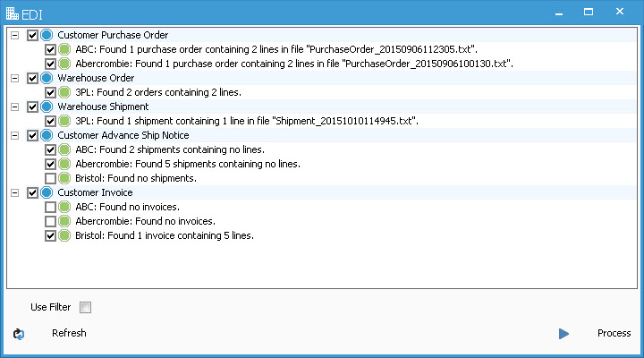This screenshot has width=644, height=358.
Task: Collapse the Customer Purchase Order node
Action: (15, 35)
